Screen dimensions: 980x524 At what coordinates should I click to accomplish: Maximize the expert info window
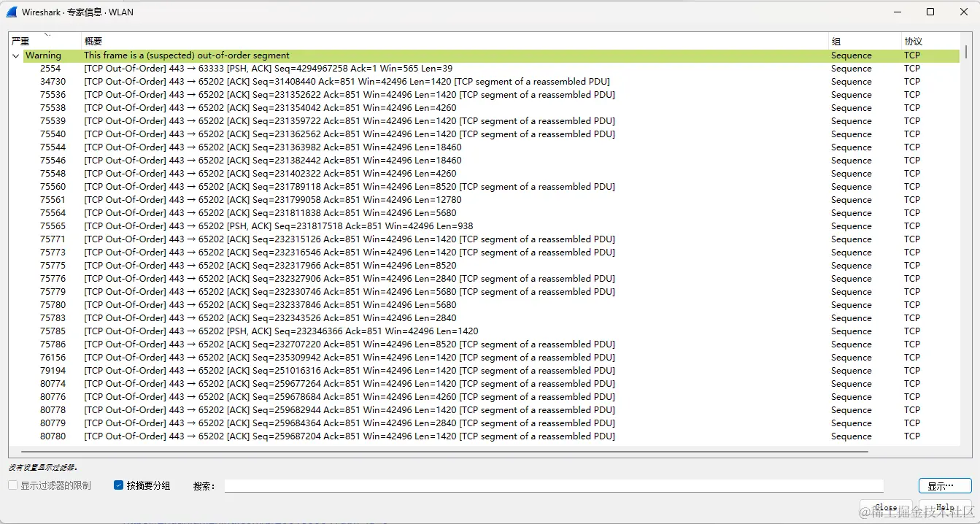click(x=930, y=12)
